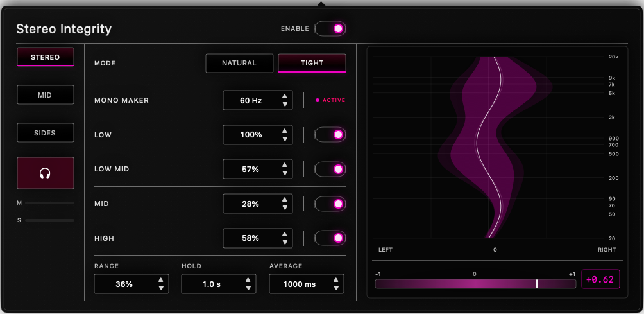Select the STEREO monitoring mode
This screenshot has height=314, width=644.
(x=45, y=57)
